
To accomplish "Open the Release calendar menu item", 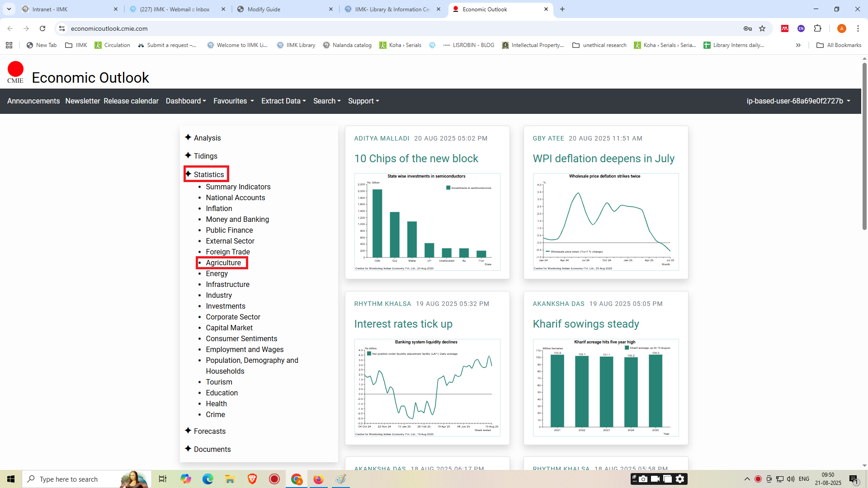I will point(131,101).
